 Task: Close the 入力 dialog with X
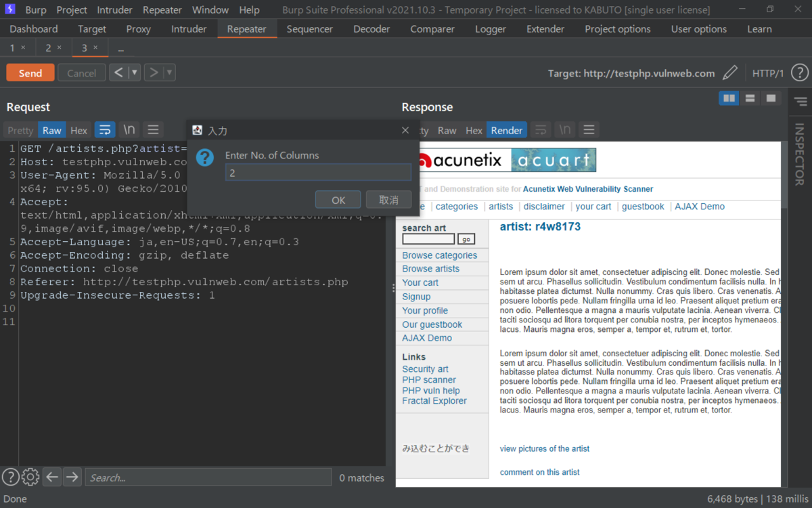[x=405, y=130]
